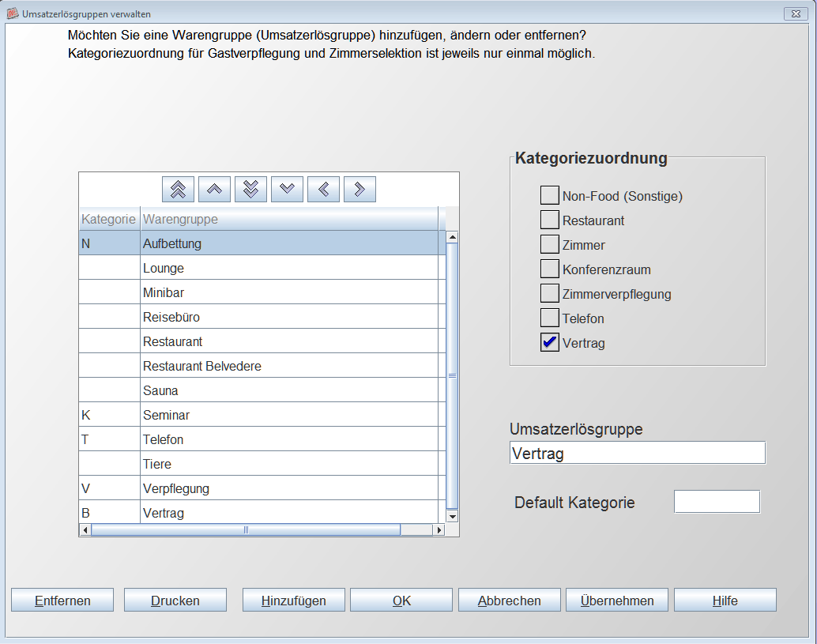The width and height of the screenshot is (817, 644).
Task: Select the Aufbettung row
Action: [262, 243]
